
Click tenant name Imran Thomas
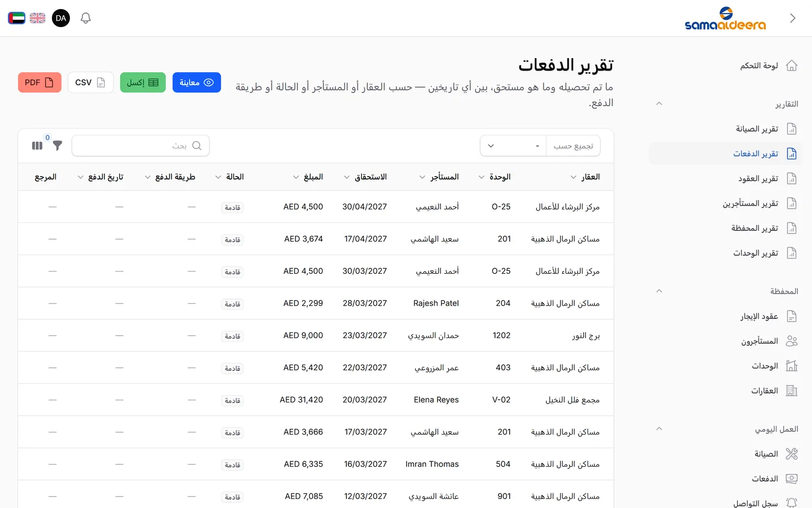click(432, 464)
